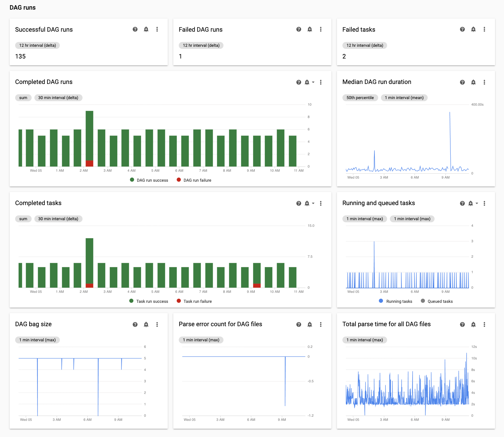Open more options for Failed DAG runs

pyautogui.click(x=321, y=29)
